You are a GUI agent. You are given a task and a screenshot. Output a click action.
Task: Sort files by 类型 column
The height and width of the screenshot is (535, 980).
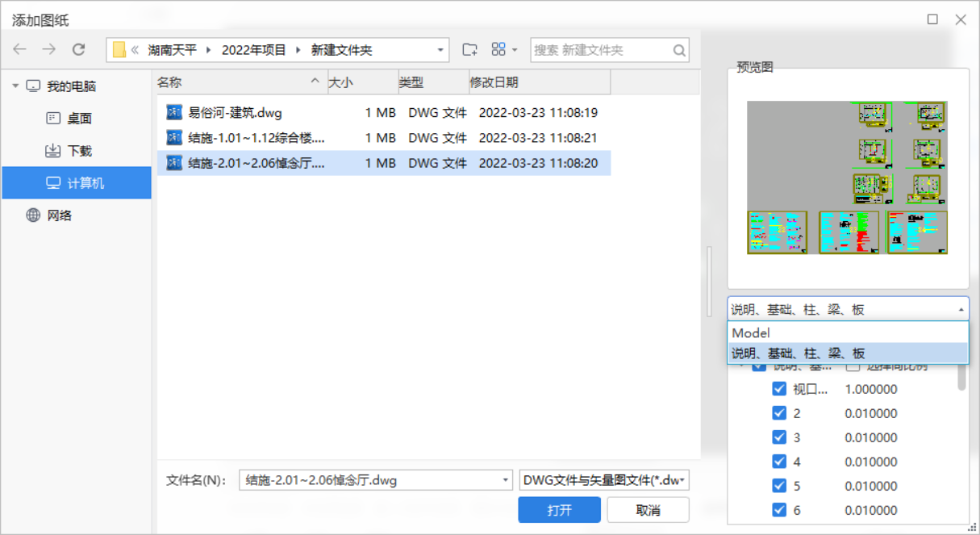[433, 82]
